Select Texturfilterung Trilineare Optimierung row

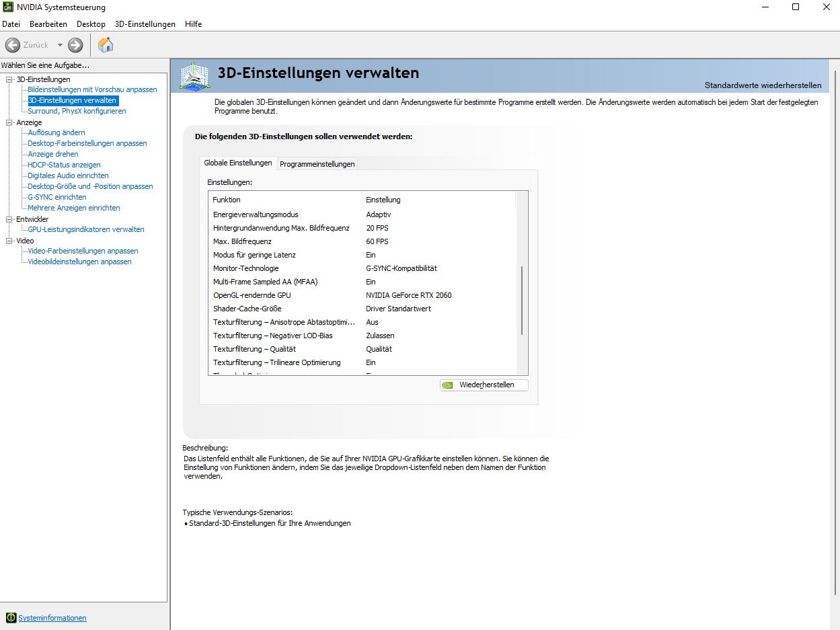pos(362,362)
